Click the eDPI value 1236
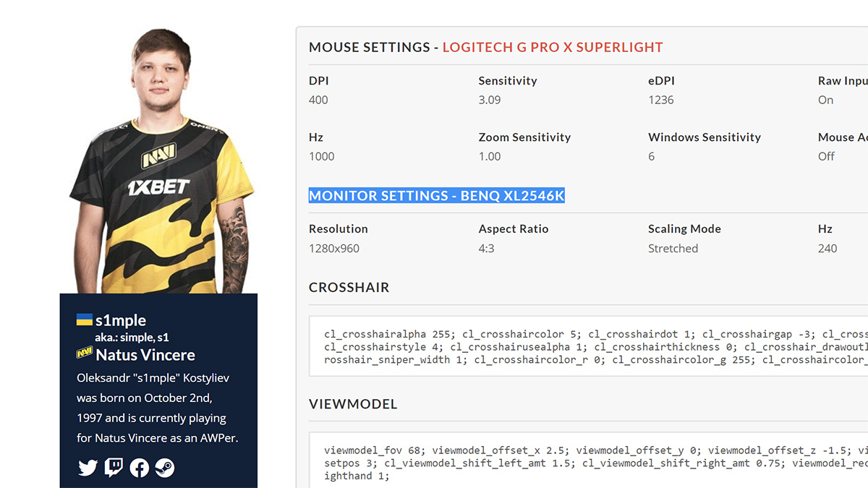This screenshot has height=488, width=868. pyautogui.click(x=661, y=100)
